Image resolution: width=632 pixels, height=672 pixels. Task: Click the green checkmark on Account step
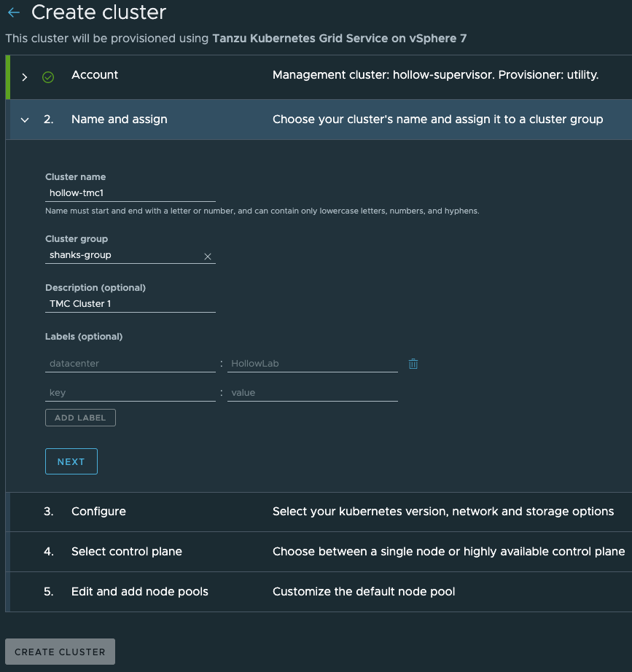point(48,77)
